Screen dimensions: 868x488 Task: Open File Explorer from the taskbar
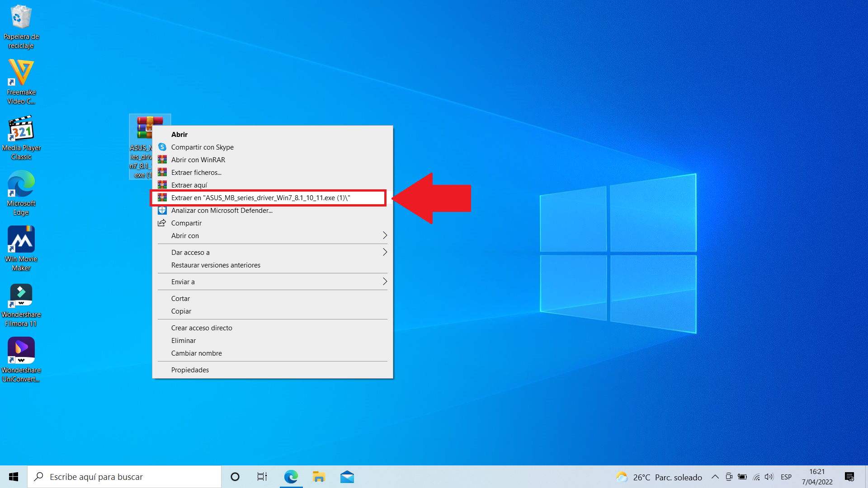coord(319,477)
